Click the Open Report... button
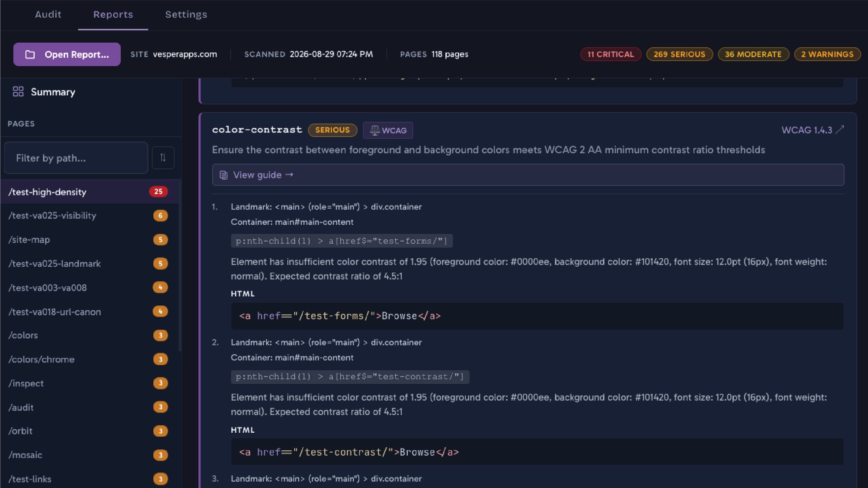 coord(67,54)
